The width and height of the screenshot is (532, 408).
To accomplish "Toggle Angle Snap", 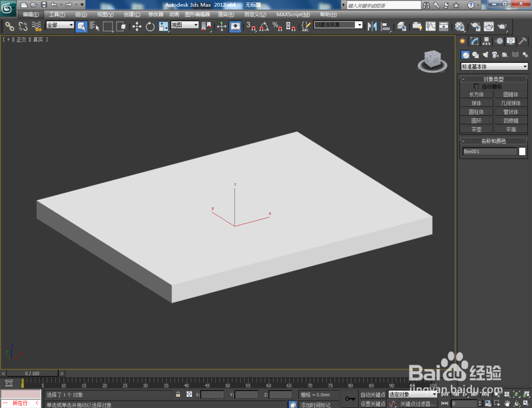I will 264,27.
